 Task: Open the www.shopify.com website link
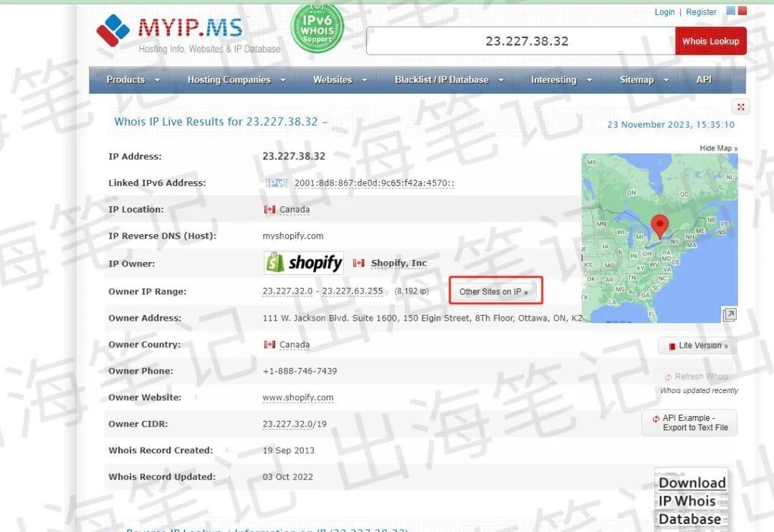coord(297,397)
